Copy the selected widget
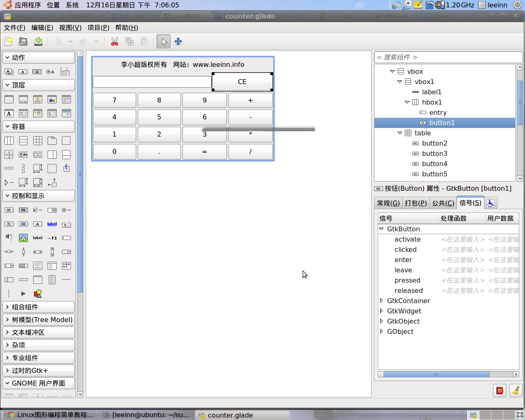Screen dimensions: 525x420 coord(129,41)
